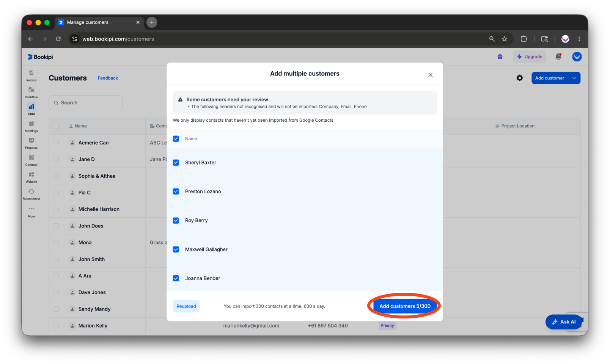Viewport: 610px width, 364px height.
Task: Click the browser address bar URL
Action: point(118,39)
